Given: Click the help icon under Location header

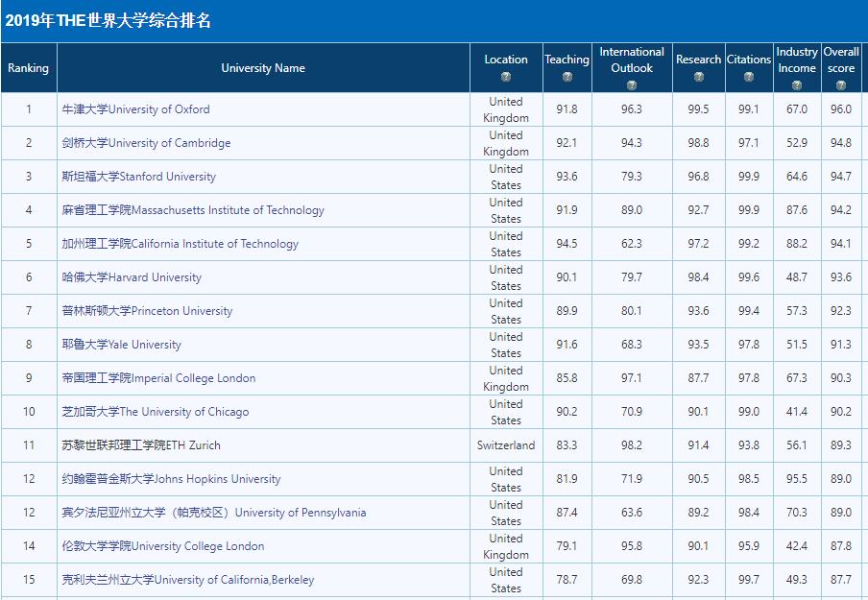Looking at the screenshot, I should click(506, 77).
